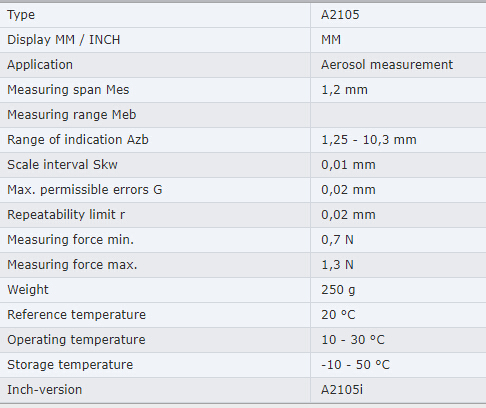The width and height of the screenshot is (486, 408).
Task: Select the 0,7 N measuring force value
Action: coord(337,240)
